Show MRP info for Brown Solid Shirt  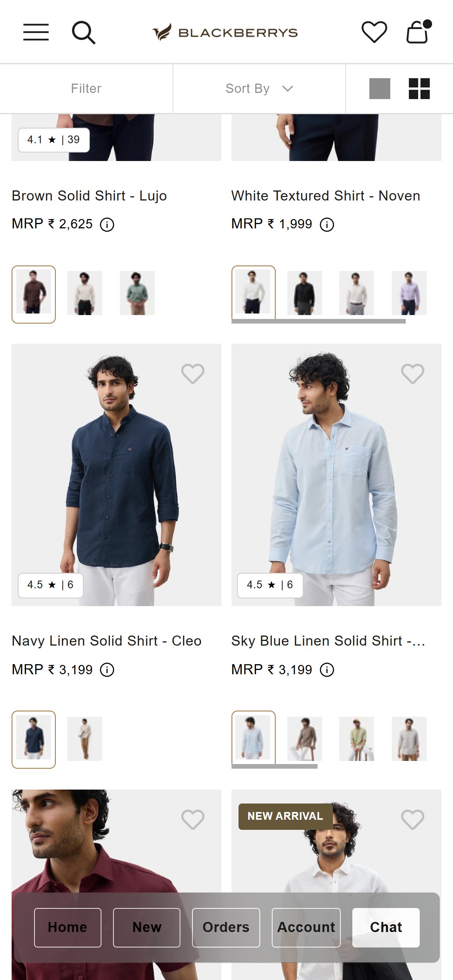click(107, 224)
